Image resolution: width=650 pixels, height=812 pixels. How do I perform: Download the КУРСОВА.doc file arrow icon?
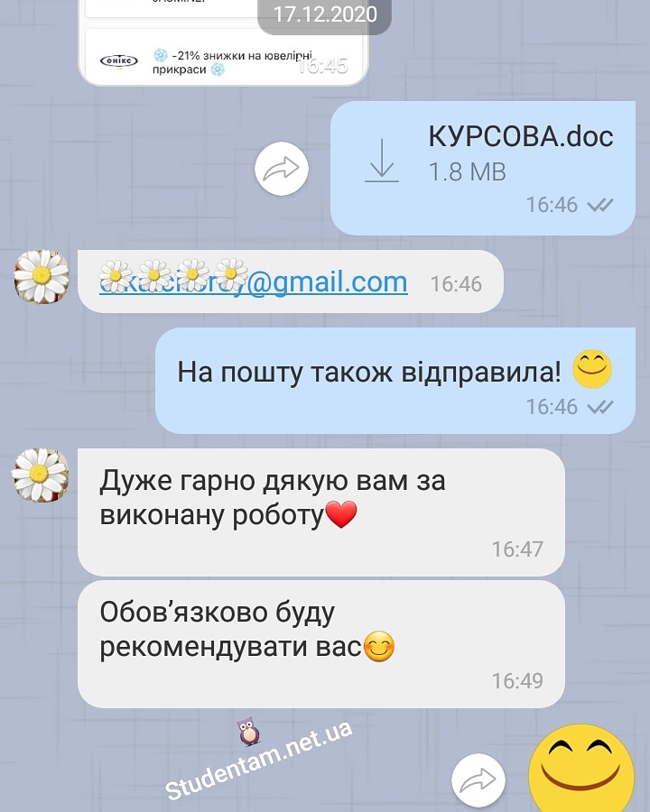382,161
